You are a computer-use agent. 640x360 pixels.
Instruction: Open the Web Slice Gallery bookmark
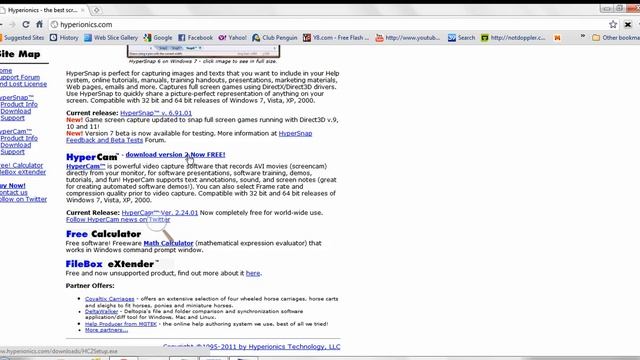111,38
